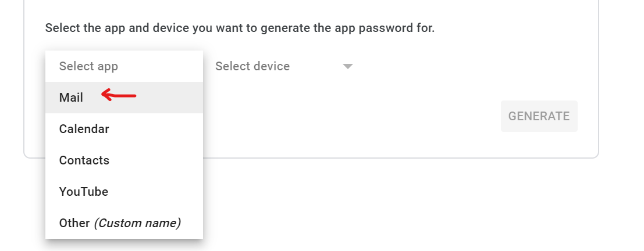This screenshot has height=251, width=644.
Task: Choose the Calendar app option
Action: 84,129
